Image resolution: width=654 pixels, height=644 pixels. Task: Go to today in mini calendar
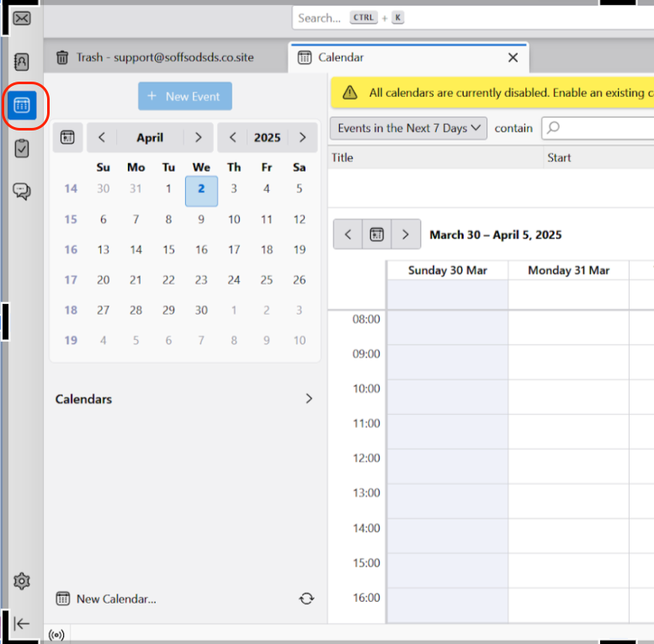point(67,137)
